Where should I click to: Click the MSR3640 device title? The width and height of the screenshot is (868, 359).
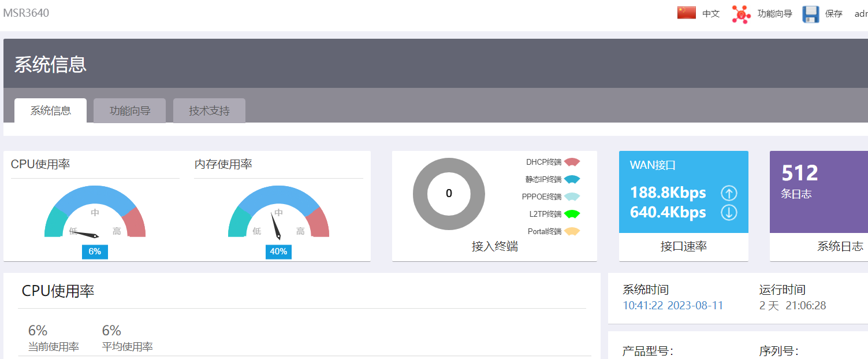tap(25, 12)
